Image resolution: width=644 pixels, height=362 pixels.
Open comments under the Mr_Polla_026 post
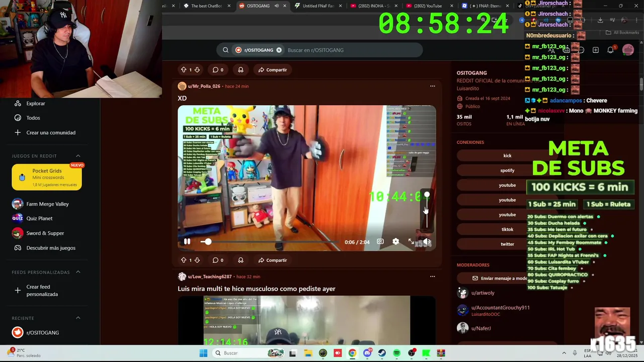218,260
